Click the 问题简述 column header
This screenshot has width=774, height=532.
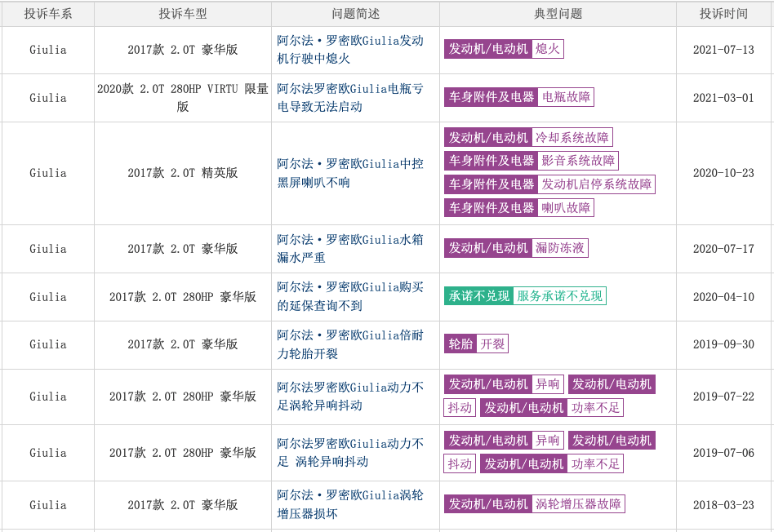point(355,14)
